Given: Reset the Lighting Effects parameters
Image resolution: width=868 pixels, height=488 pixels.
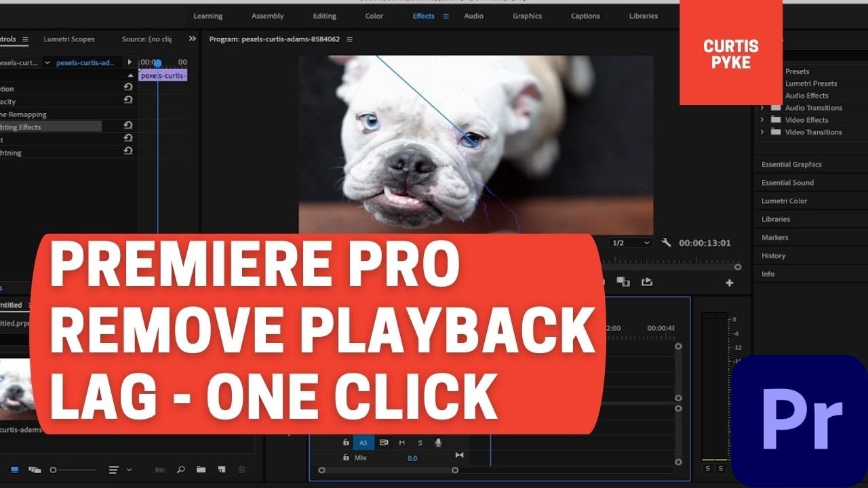Looking at the screenshot, I should pos(128,125).
